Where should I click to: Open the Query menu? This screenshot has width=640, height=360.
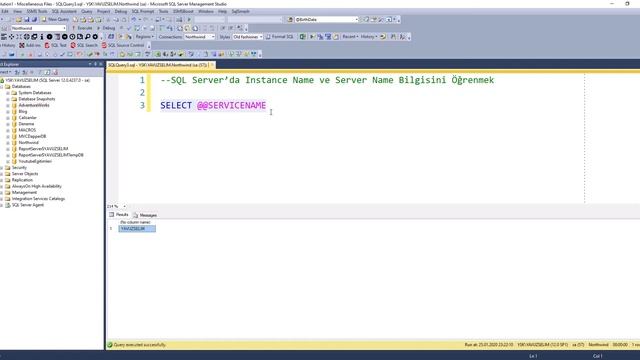pos(87,11)
